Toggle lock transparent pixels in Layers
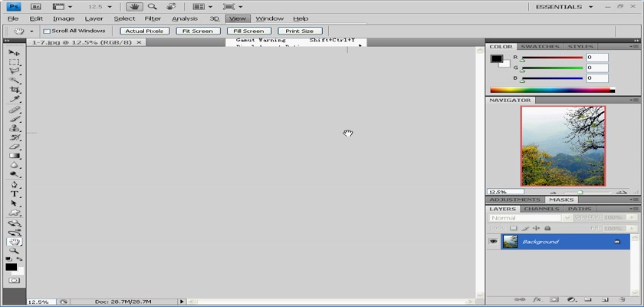The image size is (644, 307). click(514, 229)
